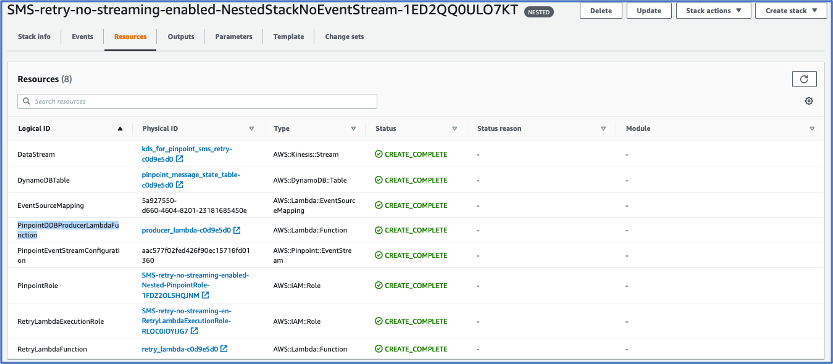The height and width of the screenshot is (364, 833).
Task: Select the PinpointRole logical ID
Action: click(x=38, y=285)
